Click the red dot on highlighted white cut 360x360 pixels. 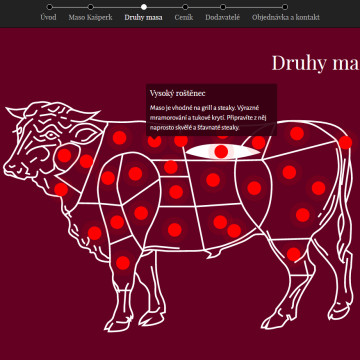click(221, 151)
